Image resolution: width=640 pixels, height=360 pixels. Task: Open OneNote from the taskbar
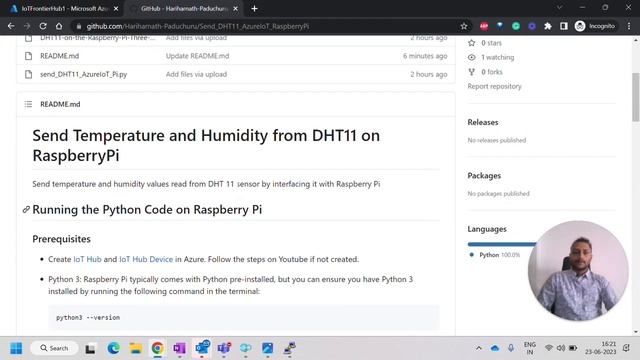pyautogui.click(x=179, y=348)
